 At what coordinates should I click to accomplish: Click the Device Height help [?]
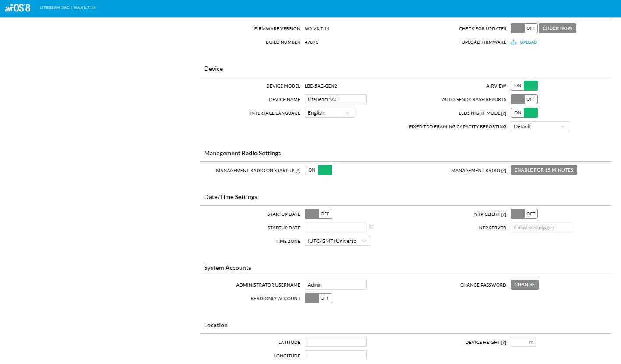[x=503, y=343]
